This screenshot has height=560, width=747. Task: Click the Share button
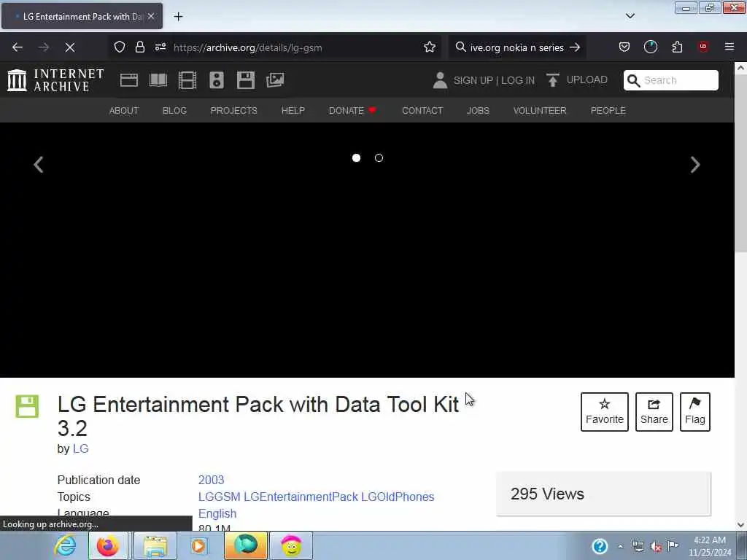point(654,412)
